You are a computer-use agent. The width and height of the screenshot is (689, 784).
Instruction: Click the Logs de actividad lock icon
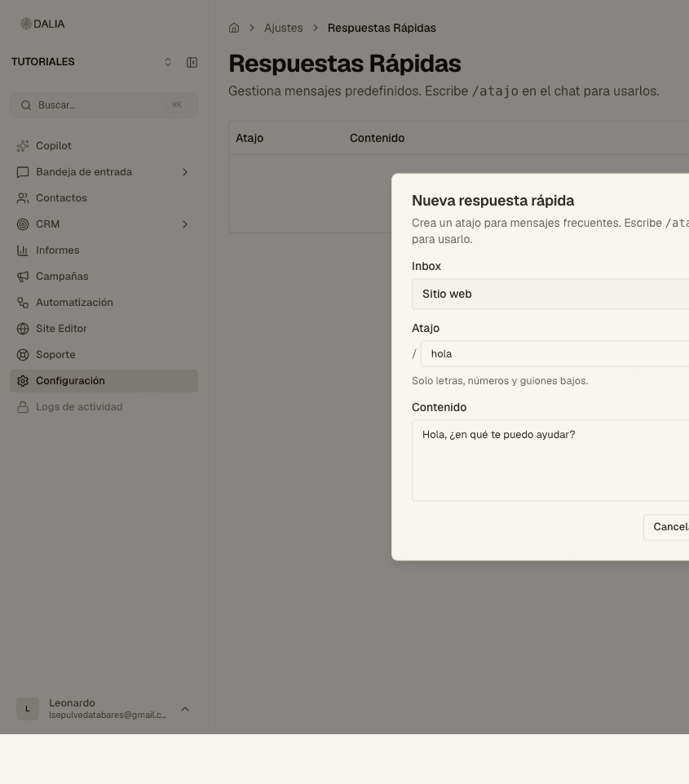click(x=23, y=407)
